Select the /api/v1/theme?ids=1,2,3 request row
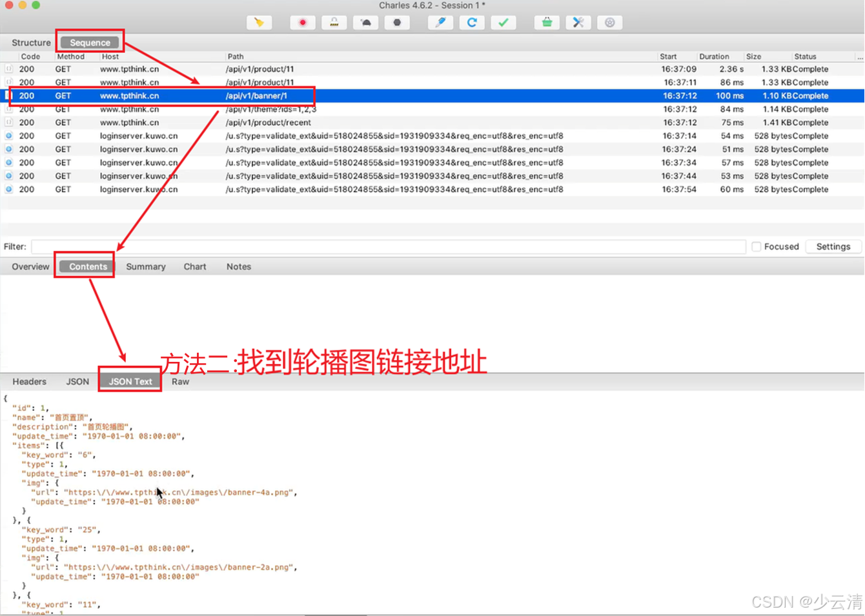The image size is (865, 616). 432,109
